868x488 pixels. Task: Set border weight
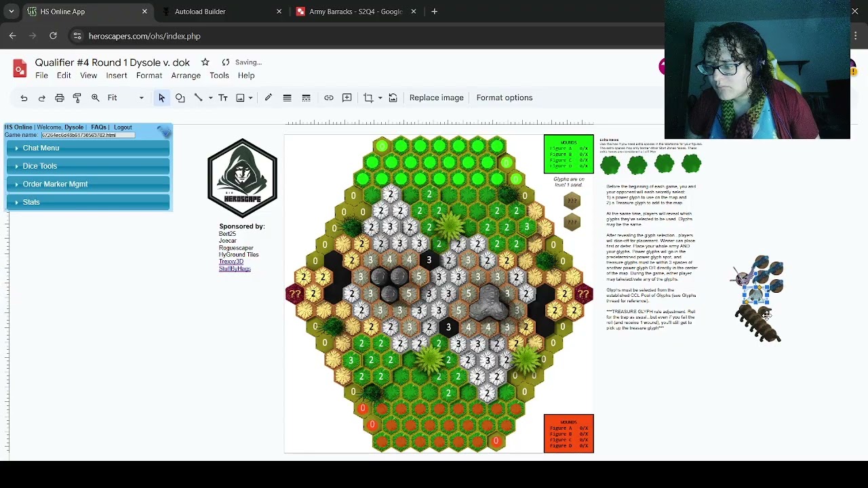pos(288,98)
